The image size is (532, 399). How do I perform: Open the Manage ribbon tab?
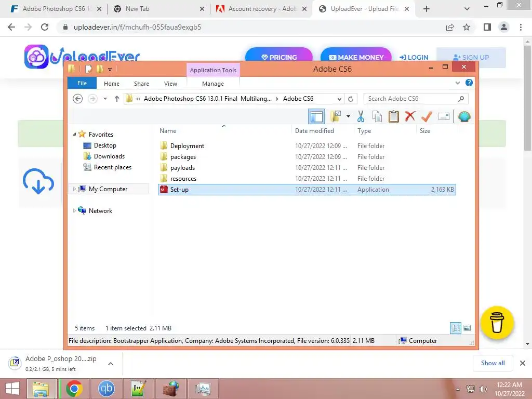coord(213,84)
